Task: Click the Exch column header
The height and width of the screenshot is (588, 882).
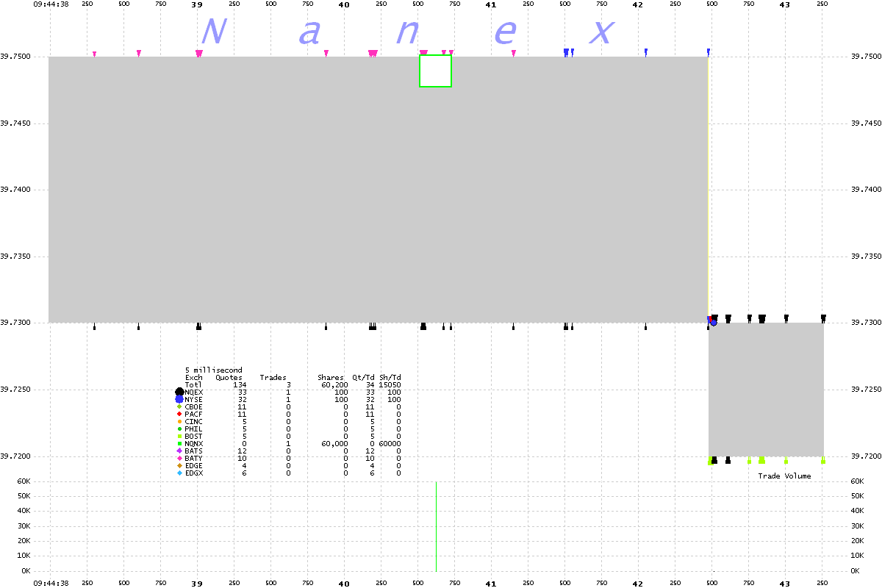Action: [x=194, y=378]
